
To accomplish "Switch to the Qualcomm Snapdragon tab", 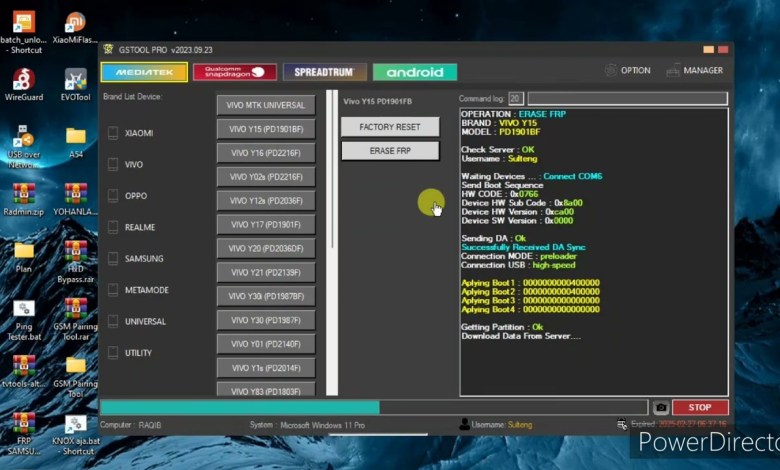I will (x=234, y=72).
